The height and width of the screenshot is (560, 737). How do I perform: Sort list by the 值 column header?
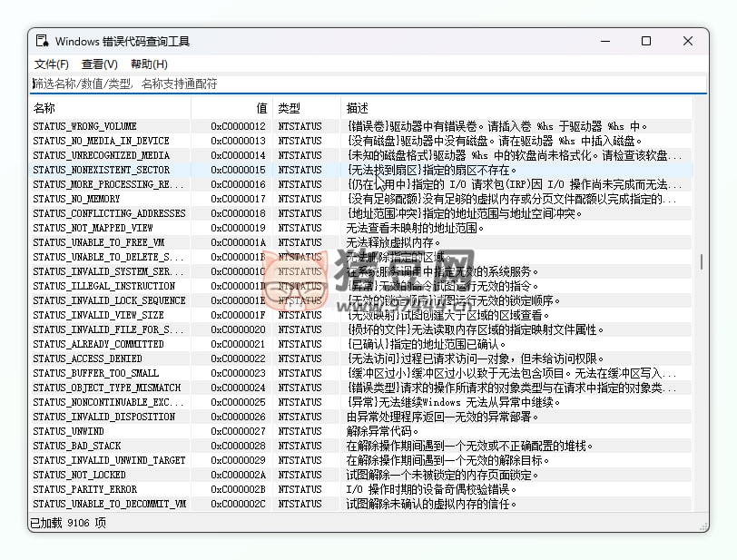(x=231, y=108)
